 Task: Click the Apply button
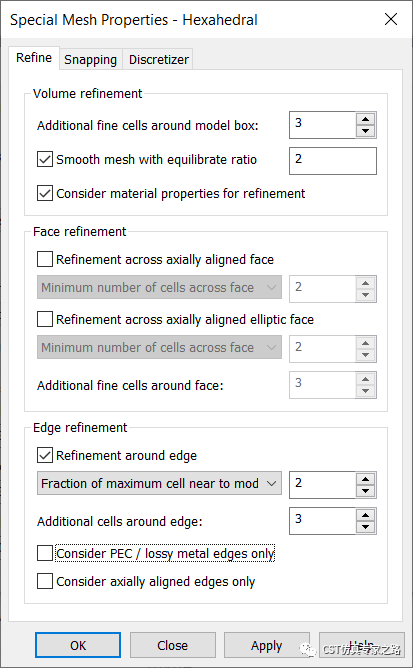[266, 645]
